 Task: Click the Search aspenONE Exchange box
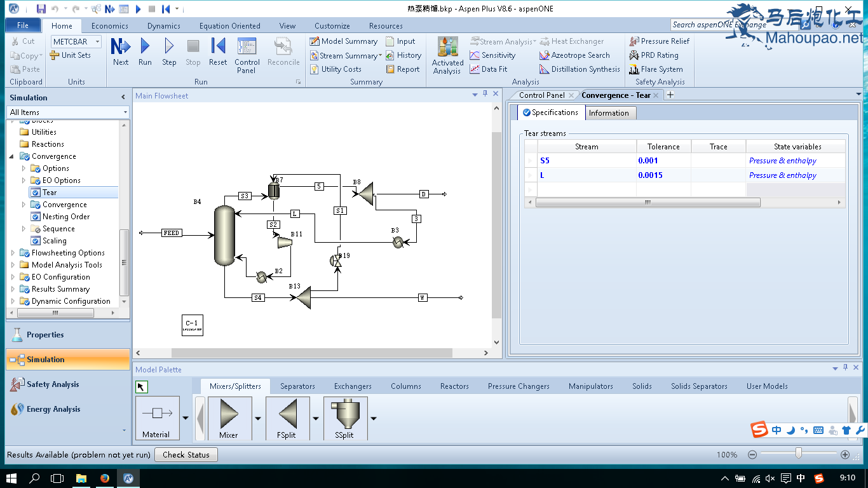(734, 25)
